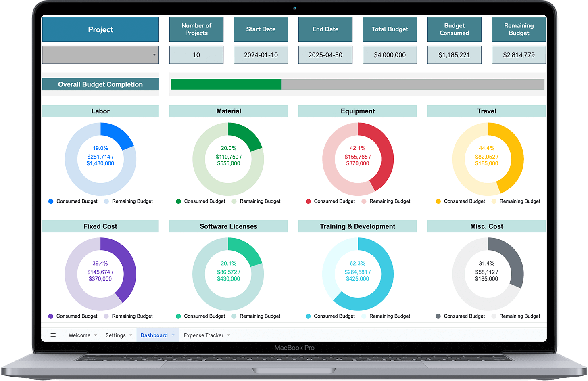Select the Remaining Budget cell $2,814,779

click(x=519, y=55)
